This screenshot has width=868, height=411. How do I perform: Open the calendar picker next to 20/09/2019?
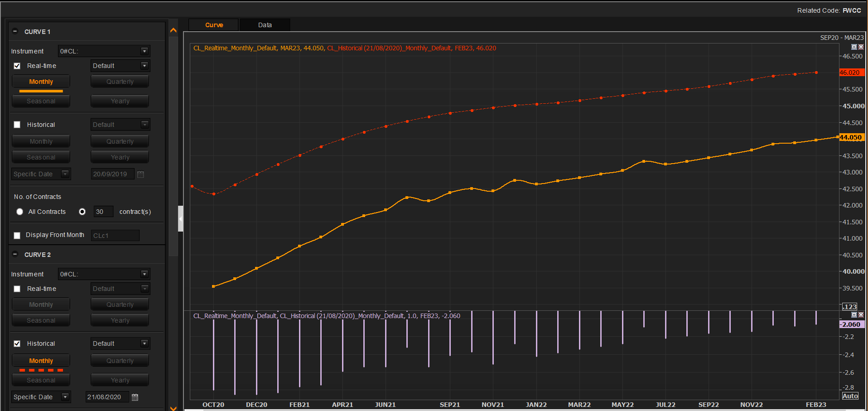140,174
